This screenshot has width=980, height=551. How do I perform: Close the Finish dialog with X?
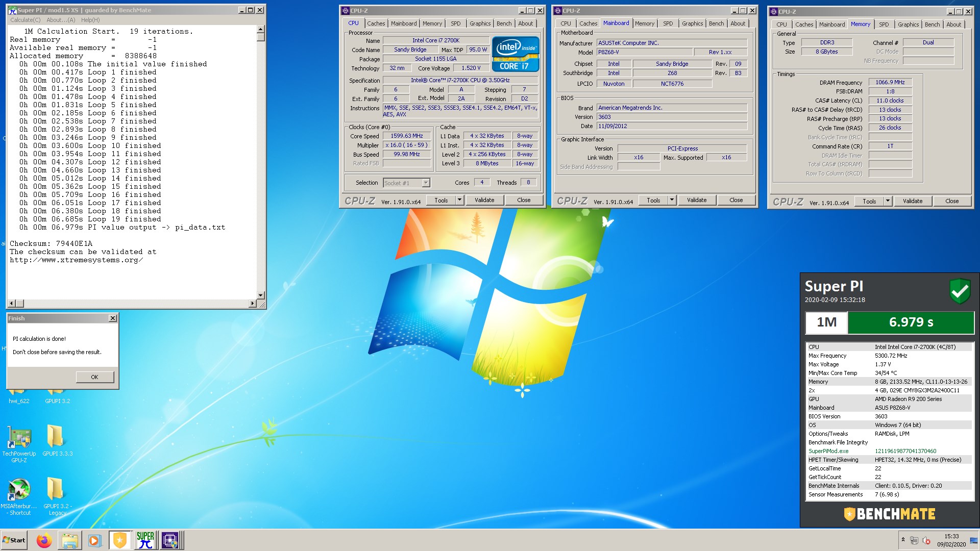click(113, 318)
